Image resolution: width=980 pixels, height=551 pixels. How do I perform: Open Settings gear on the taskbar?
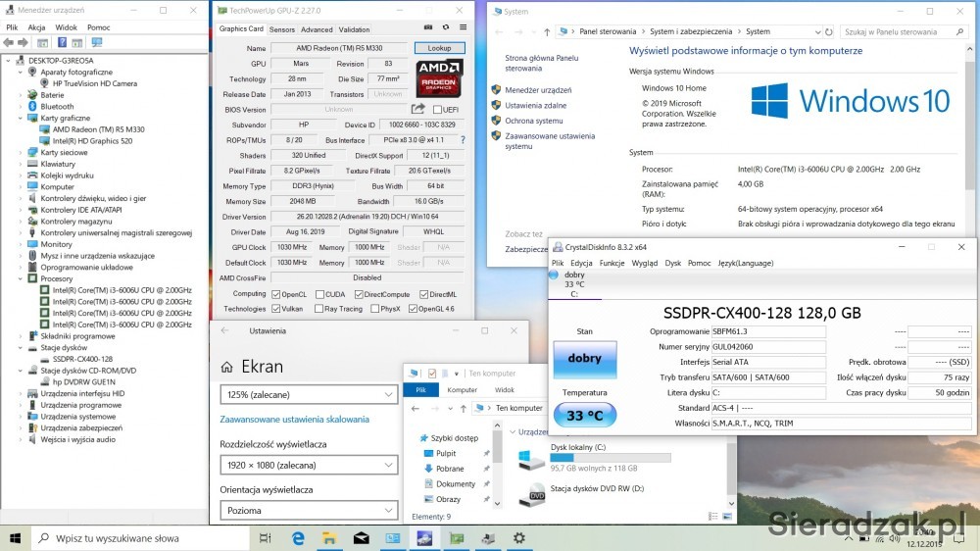[x=518, y=538]
